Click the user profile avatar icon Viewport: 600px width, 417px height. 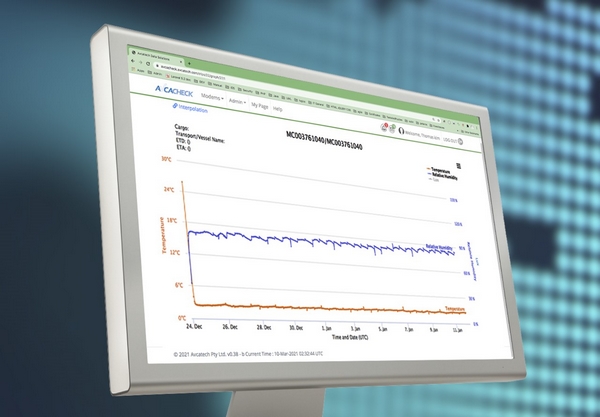tap(401, 131)
